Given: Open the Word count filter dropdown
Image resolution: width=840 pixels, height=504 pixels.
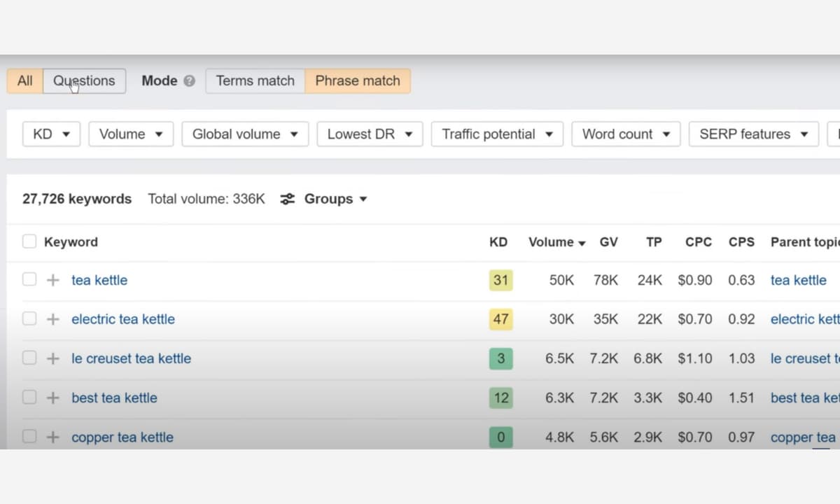Looking at the screenshot, I should [626, 134].
